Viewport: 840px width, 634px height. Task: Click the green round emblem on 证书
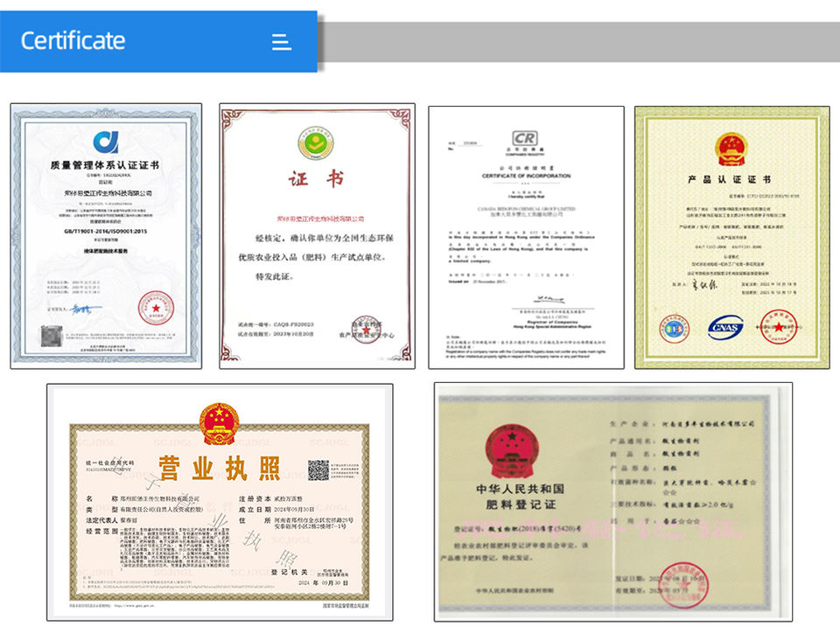[316, 143]
